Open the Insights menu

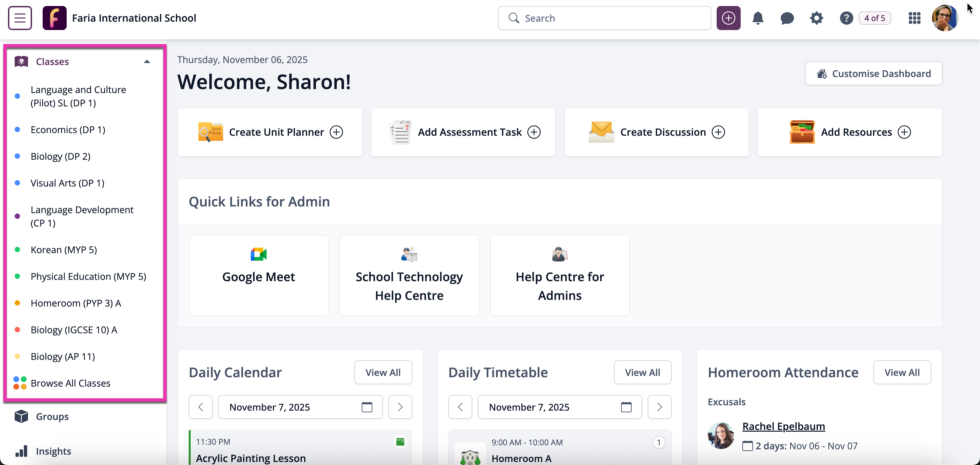point(53,451)
